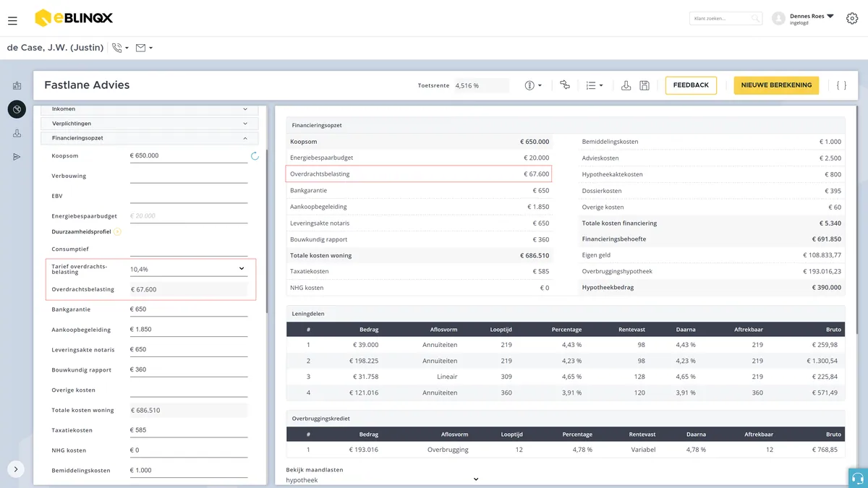Collapse the Financieringsopzet section
The width and height of the screenshot is (868, 488).
click(149, 138)
